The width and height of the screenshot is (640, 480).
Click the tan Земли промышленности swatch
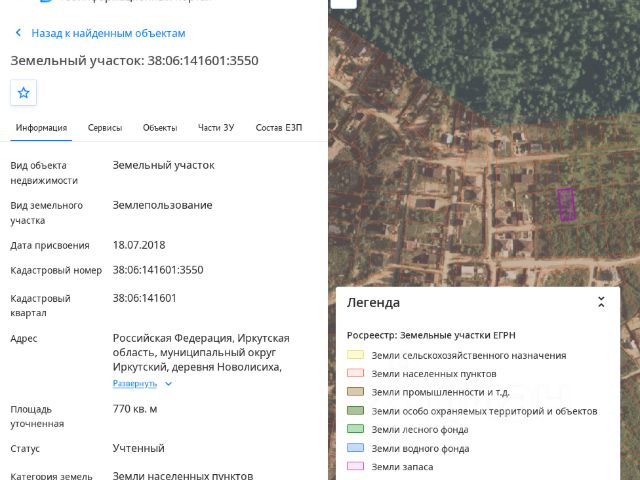(355, 391)
